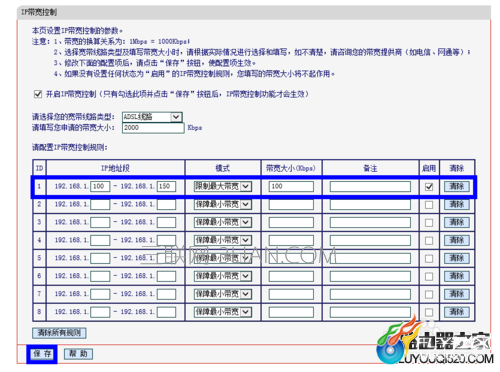This screenshot has height=372, width=500.
Task: Click the 清除 button in row 7
Action: point(457,294)
